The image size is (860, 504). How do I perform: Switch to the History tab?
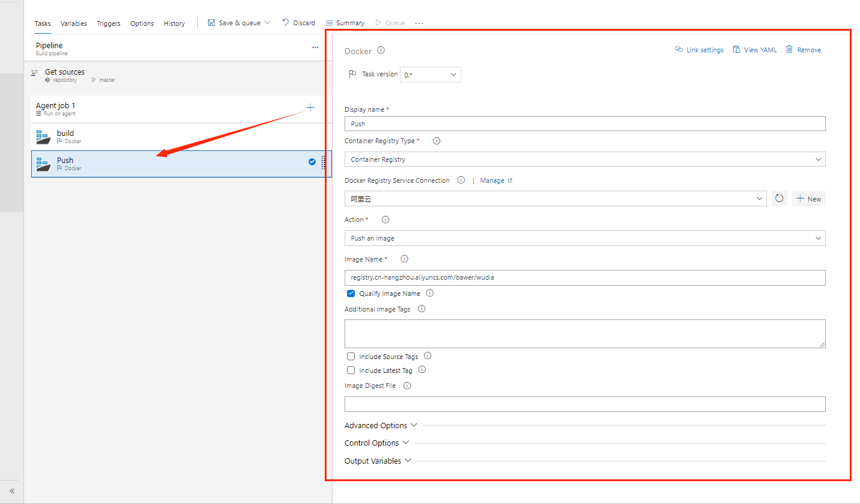click(174, 23)
